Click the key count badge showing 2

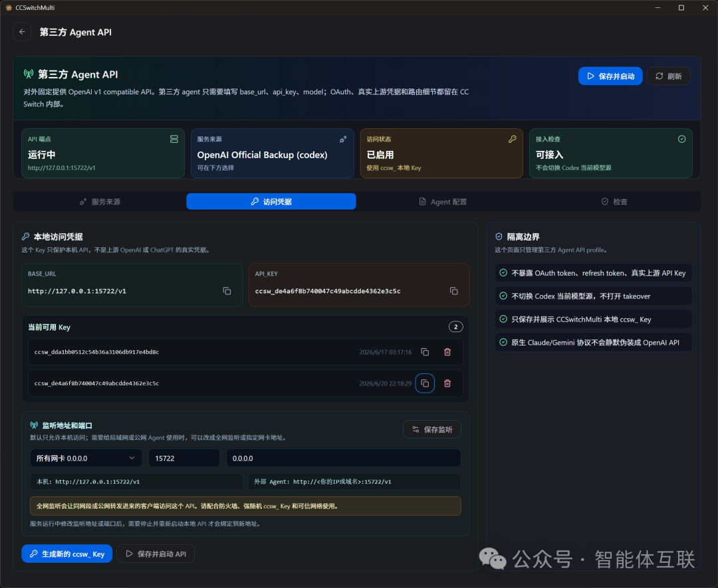[455, 327]
